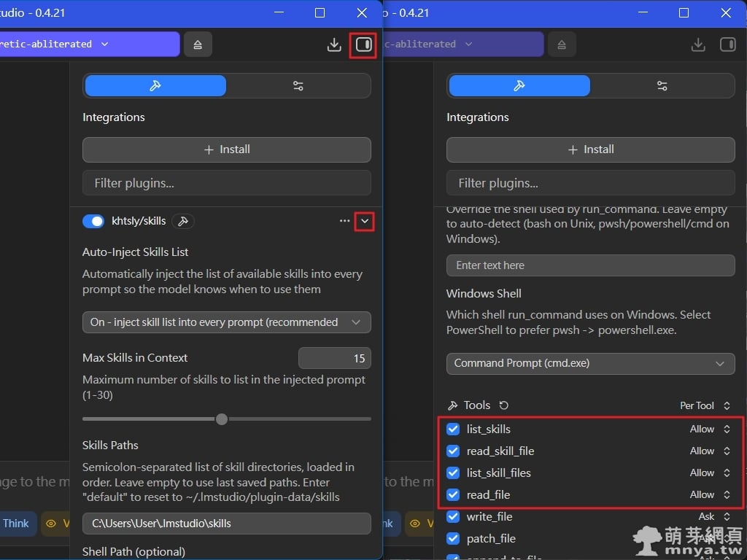Switch to the settings sliders tab in right window
Image resolution: width=747 pixels, height=560 pixels.
(662, 86)
